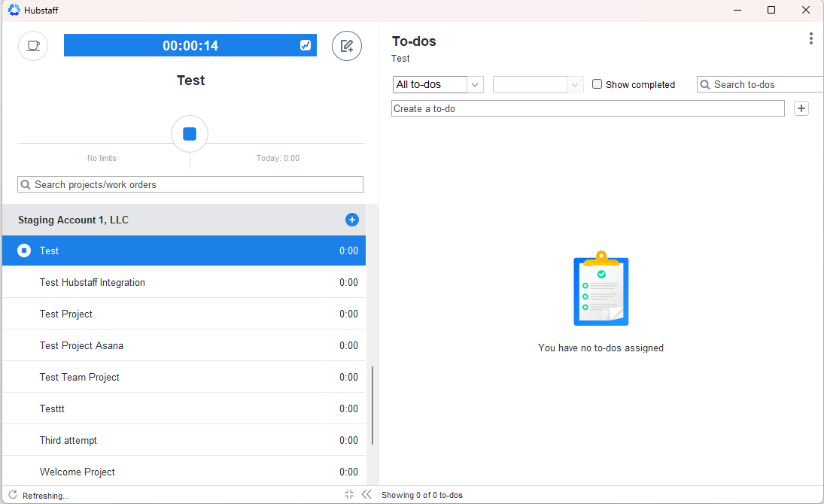Viewport: 824px width, 504px height.
Task: Select the Test Project Asana row
Action: pyautogui.click(x=184, y=345)
